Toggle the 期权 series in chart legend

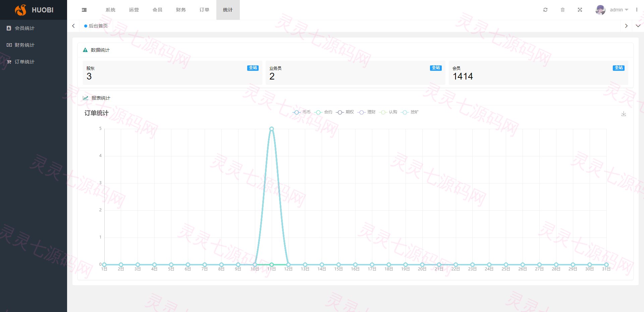pos(345,112)
